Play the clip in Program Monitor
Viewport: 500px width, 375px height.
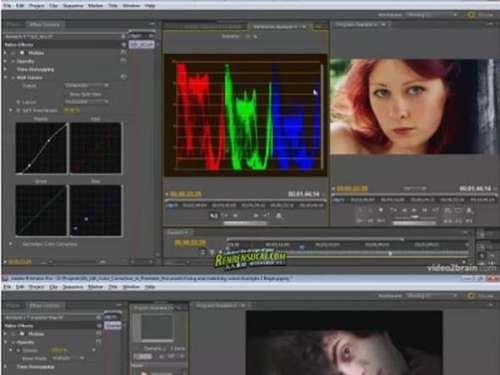pos(414,210)
